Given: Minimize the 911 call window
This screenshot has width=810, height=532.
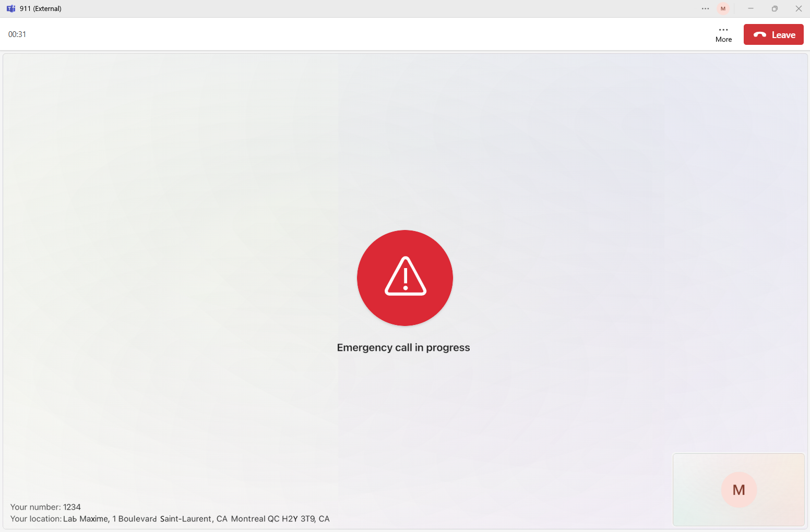Looking at the screenshot, I should (x=751, y=8).
